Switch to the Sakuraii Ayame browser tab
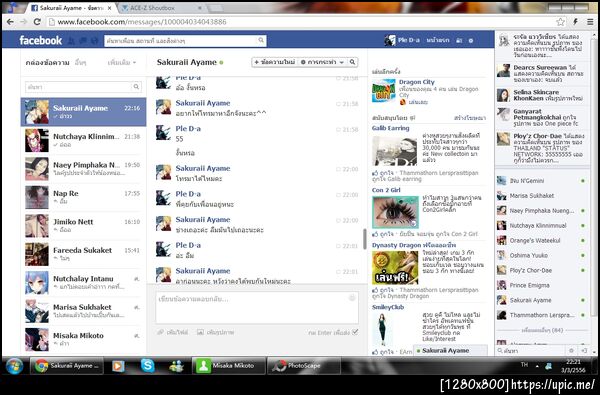The image size is (600, 395). [72, 8]
